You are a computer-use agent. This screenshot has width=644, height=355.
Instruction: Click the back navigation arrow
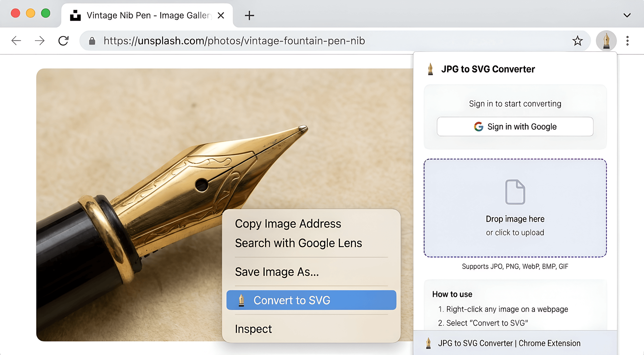coord(16,41)
